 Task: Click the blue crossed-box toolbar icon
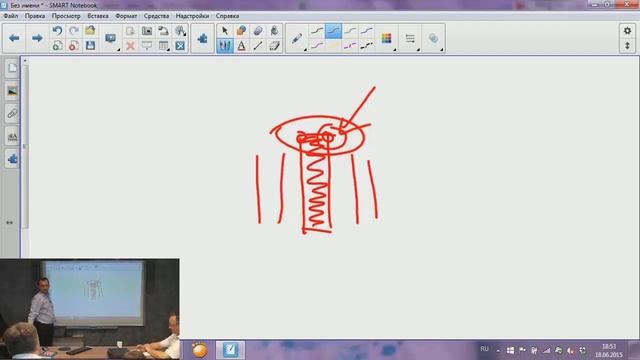click(180, 45)
